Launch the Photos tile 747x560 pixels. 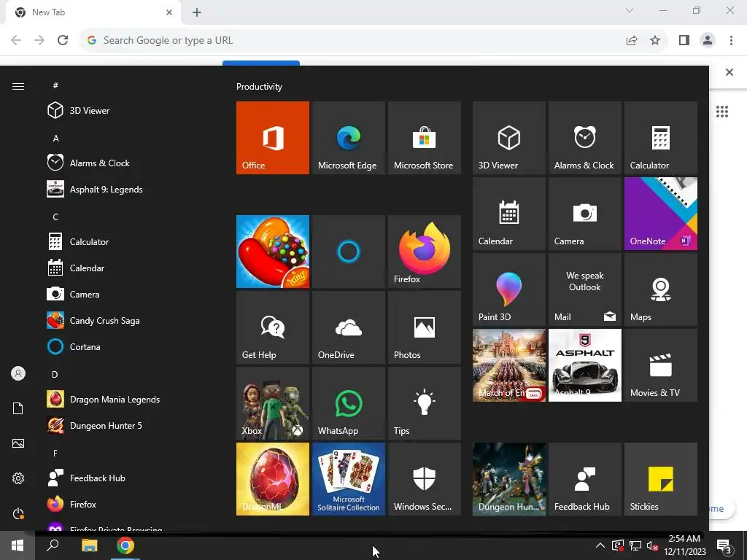[425, 327]
